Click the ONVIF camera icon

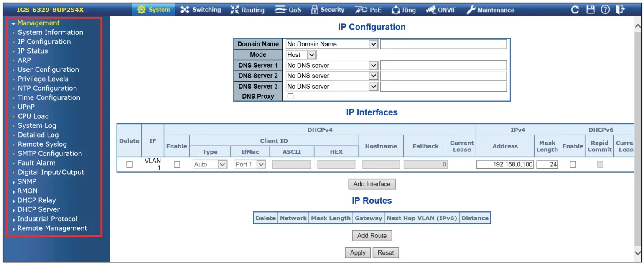[x=431, y=10]
